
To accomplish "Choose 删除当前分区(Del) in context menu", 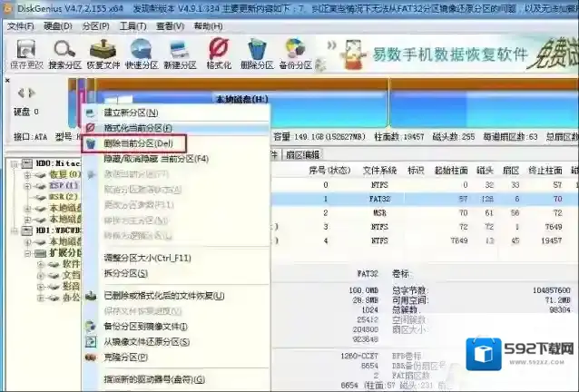I will coord(138,143).
